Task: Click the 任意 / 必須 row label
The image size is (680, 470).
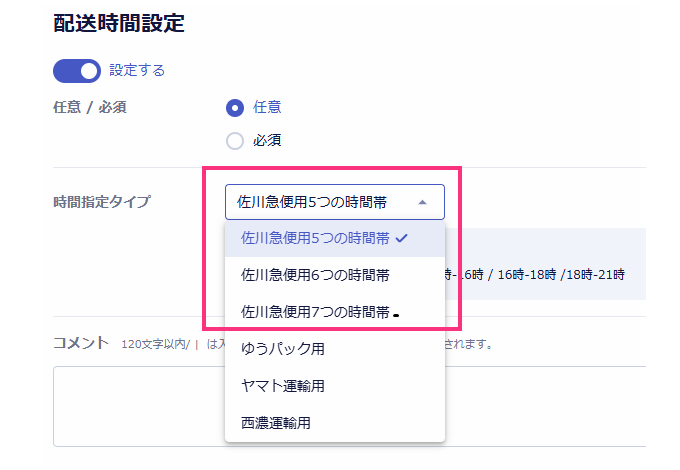Action: click(89, 108)
